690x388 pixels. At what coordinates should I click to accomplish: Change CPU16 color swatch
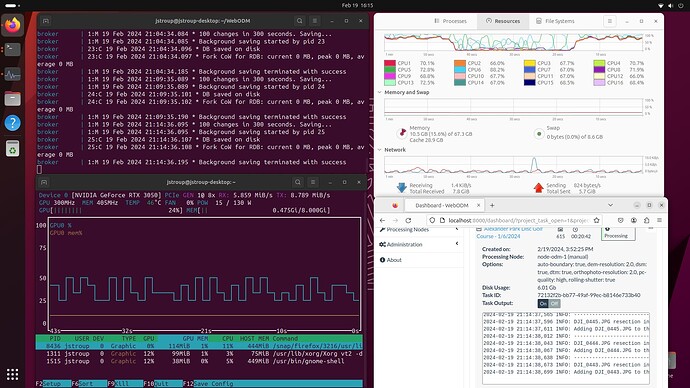[599, 83]
